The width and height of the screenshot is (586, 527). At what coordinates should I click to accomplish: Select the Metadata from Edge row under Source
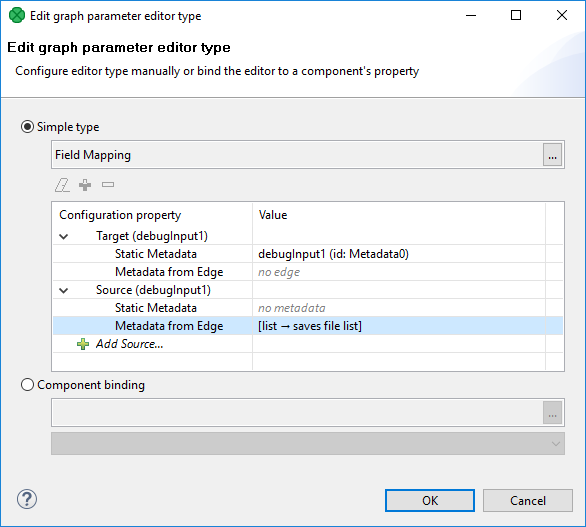coord(308,326)
